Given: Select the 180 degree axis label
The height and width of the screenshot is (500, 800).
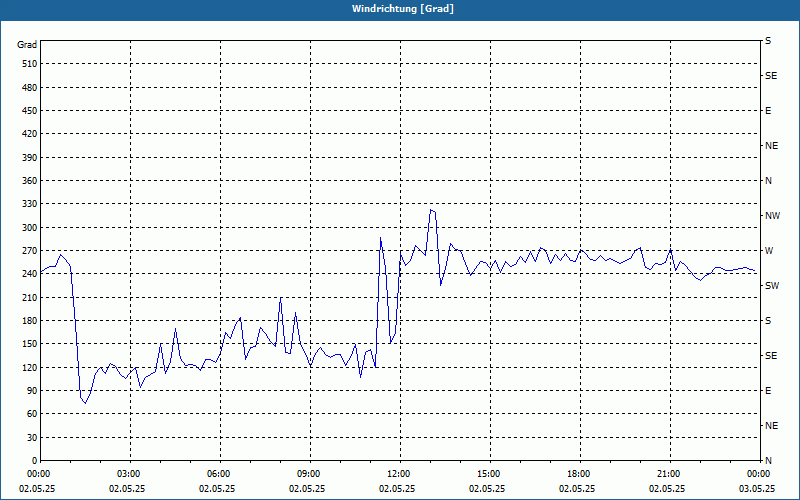Looking at the screenshot, I should 30,321.
